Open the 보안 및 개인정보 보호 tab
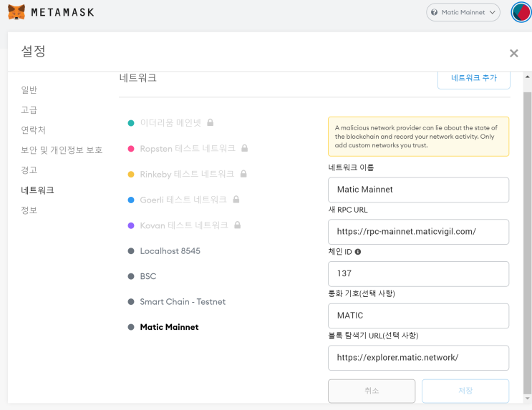 [x=62, y=150]
